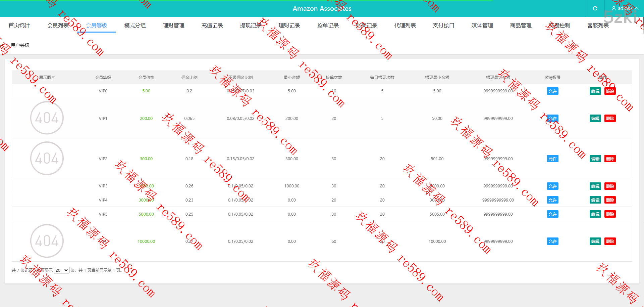Click the 用户等级 breadcrumb label
The width and height of the screenshot is (644, 307).
pyautogui.click(x=20, y=45)
